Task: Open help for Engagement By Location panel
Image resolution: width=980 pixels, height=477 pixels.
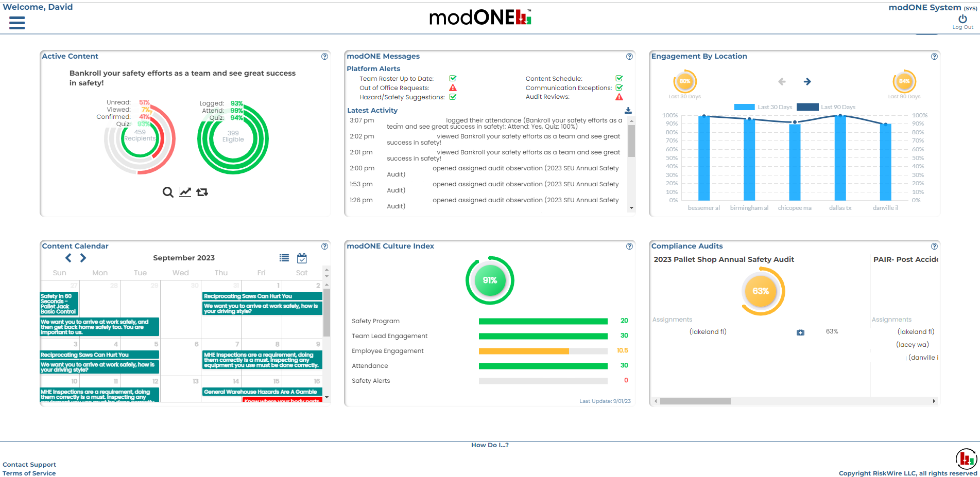Action: click(934, 57)
